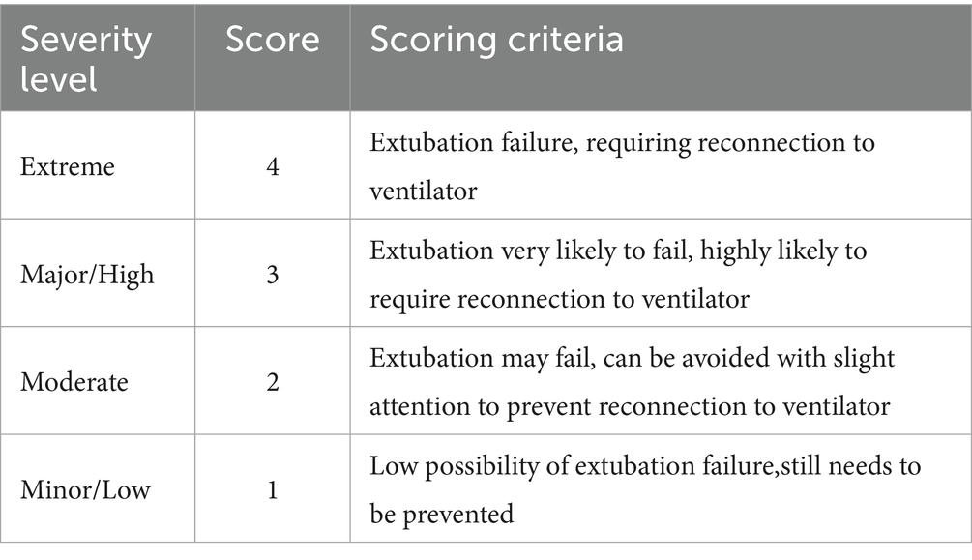
Task: Click the 'attention to prevent reconnection' text line
Action: [x=628, y=406]
